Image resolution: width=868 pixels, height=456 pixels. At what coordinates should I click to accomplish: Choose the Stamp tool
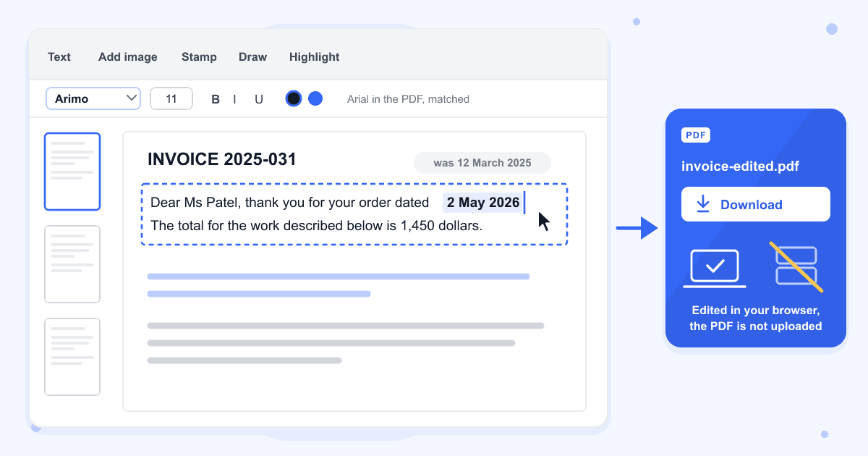(x=199, y=57)
